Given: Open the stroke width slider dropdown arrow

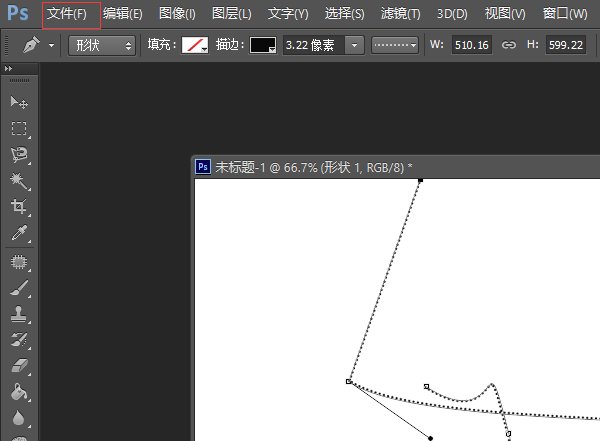Looking at the screenshot, I should (x=355, y=45).
